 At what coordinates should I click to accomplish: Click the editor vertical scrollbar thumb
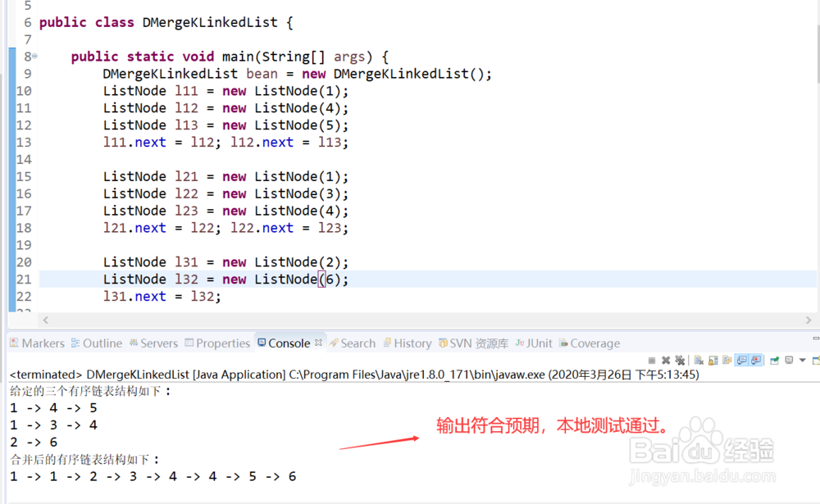pos(818,55)
